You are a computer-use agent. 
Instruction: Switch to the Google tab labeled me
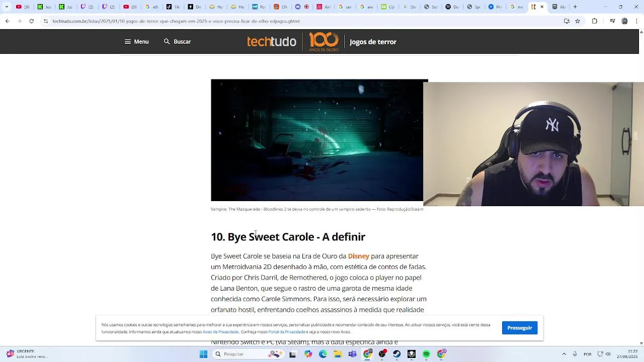pyautogui.click(x=516, y=7)
